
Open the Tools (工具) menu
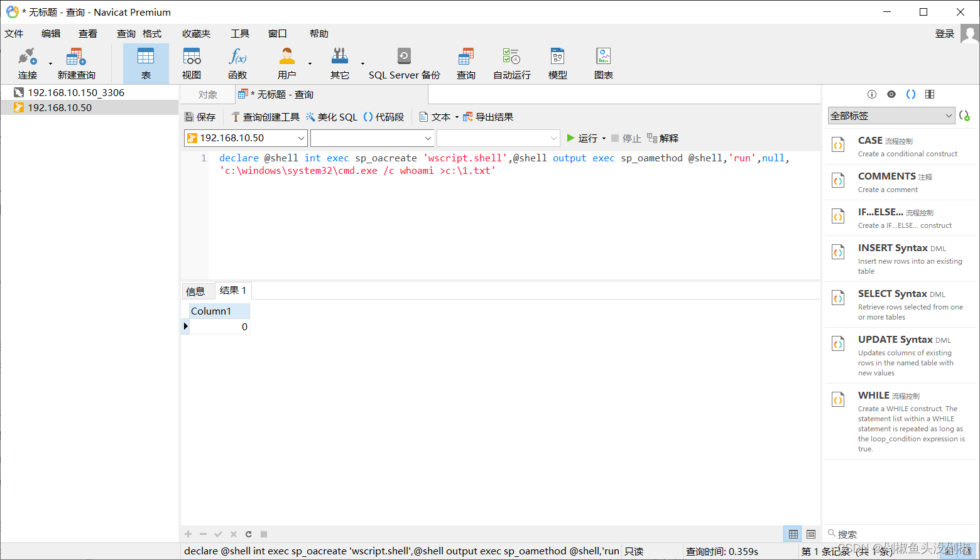tap(240, 34)
